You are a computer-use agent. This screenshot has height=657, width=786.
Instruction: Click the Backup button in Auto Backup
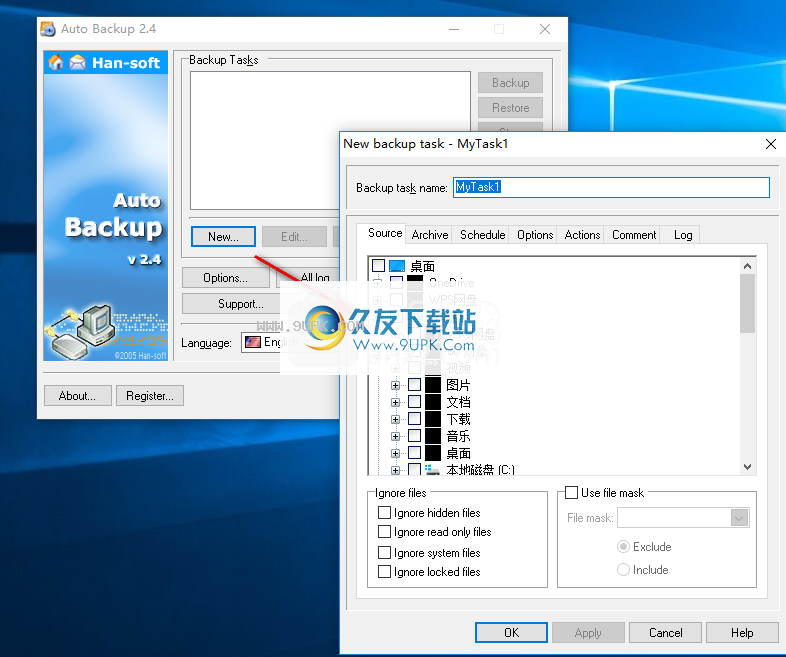[x=510, y=83]
